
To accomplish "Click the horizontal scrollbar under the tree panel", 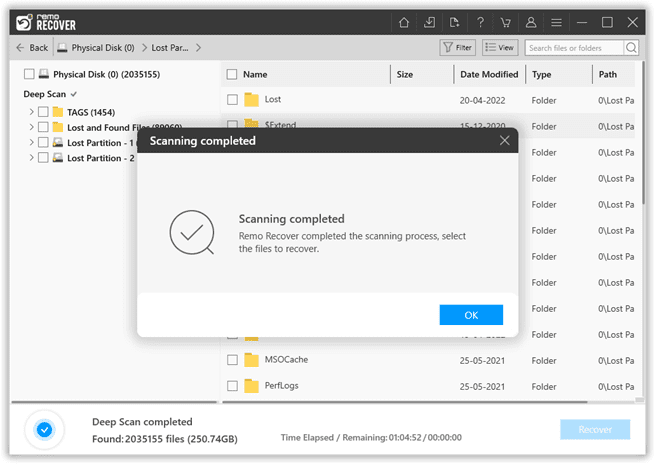I will 114,402.
